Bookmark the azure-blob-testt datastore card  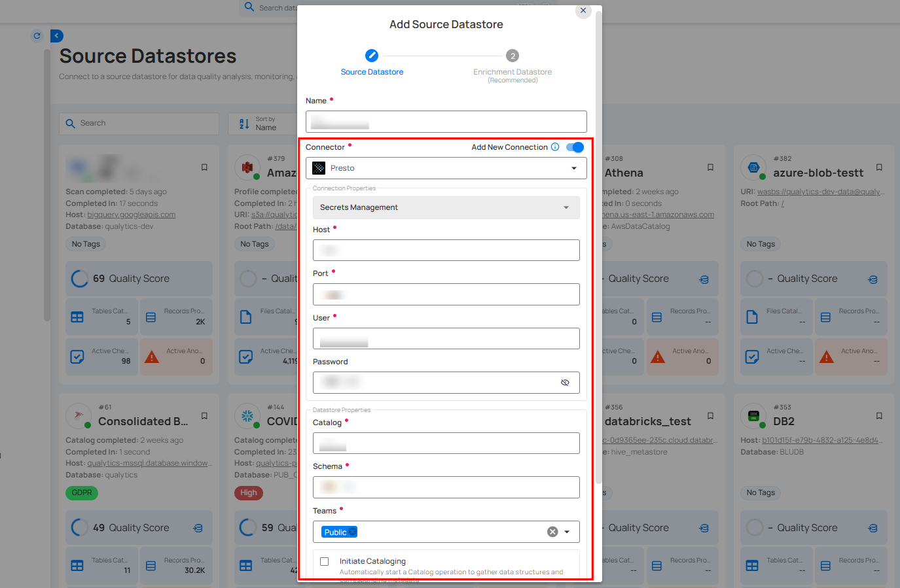879,167
